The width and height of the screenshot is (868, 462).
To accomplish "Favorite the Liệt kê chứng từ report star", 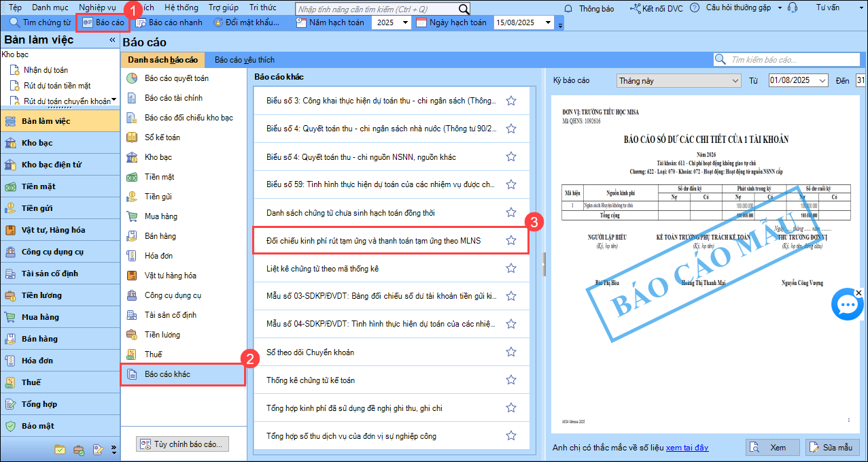I will click(x=511, y=268).
